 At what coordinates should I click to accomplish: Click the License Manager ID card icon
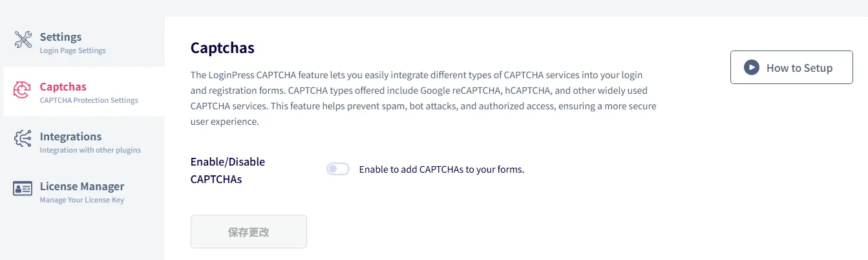tap(23, 189)
